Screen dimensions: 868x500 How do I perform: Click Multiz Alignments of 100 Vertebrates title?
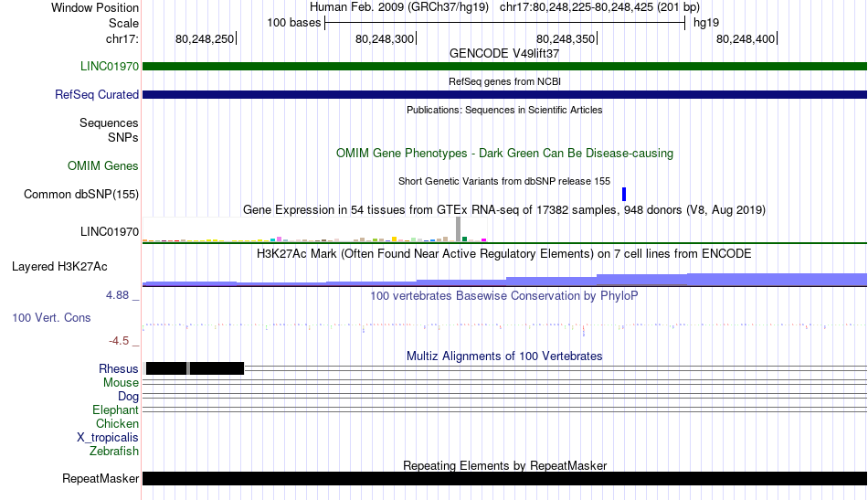[504, 356]
